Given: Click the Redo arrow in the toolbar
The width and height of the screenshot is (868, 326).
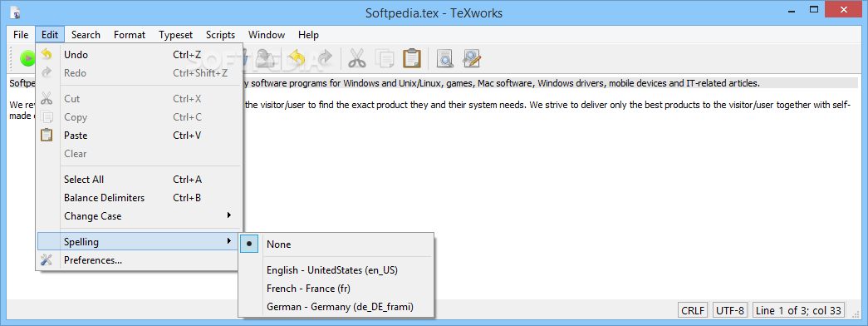Looking at the screenshot, I should pos(326,58).
